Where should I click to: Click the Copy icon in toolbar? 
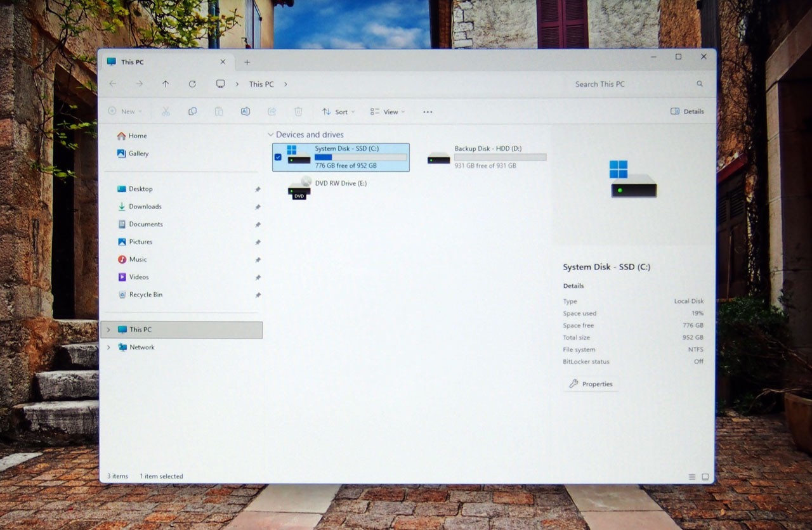coord(192,112)
